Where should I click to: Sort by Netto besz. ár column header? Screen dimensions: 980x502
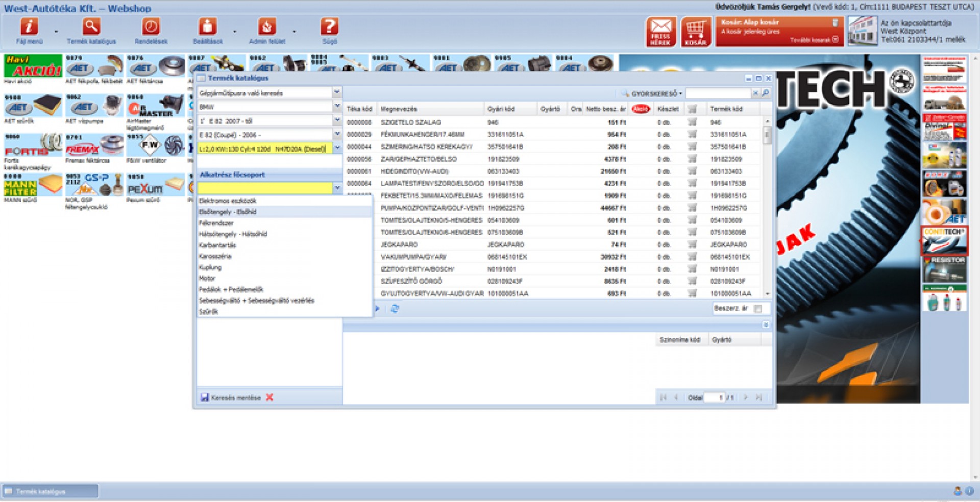tap(605, 109)
